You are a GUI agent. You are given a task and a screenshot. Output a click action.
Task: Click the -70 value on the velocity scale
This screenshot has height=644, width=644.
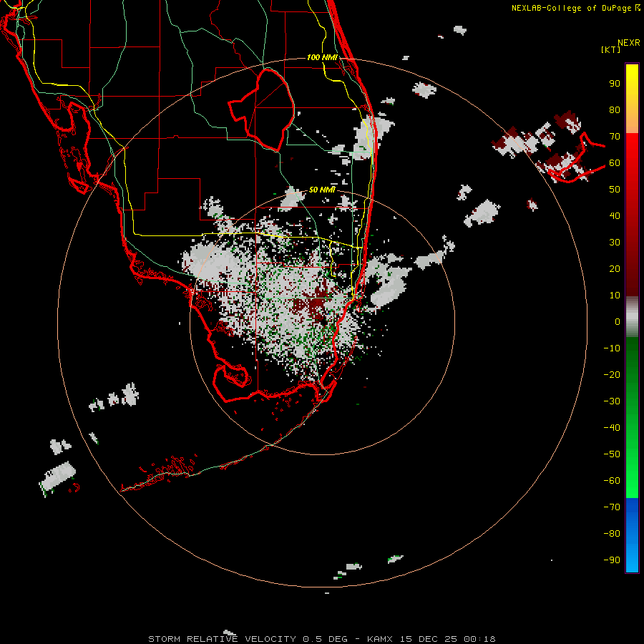(612, 507)
